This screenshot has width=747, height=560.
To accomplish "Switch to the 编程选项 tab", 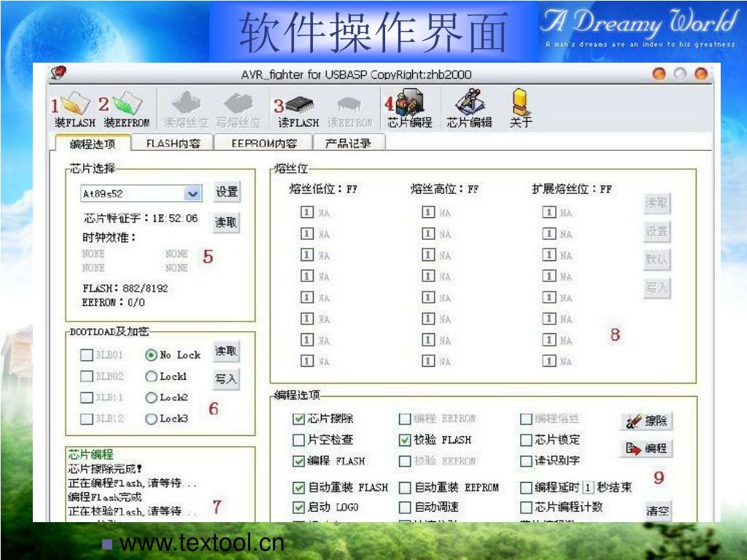I will 93,144.
